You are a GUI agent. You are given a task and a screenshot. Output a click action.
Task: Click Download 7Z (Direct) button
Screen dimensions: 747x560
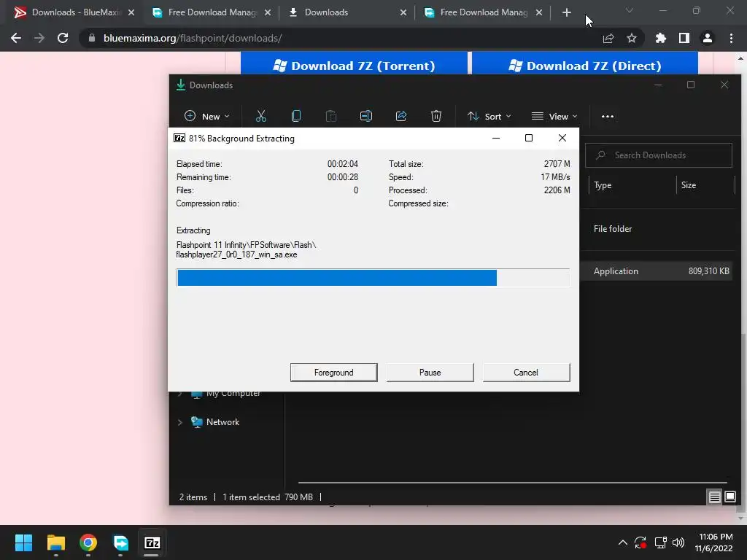[584, 65]
